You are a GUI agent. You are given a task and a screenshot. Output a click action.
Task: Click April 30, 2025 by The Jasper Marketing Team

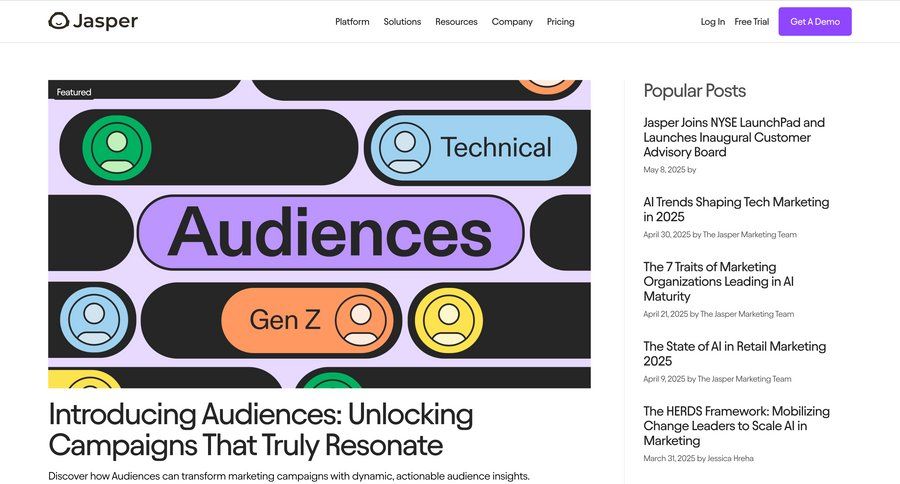pos(720,234)
